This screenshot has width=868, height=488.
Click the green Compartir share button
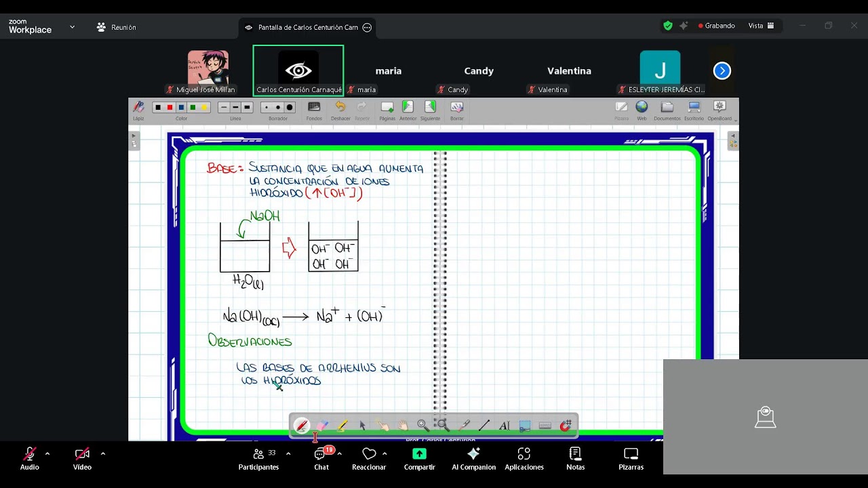[420, 458]
